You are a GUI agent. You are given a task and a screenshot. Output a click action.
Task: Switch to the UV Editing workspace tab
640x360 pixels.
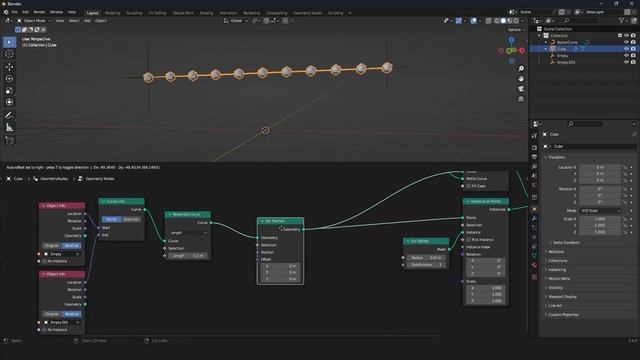(157, 13)
